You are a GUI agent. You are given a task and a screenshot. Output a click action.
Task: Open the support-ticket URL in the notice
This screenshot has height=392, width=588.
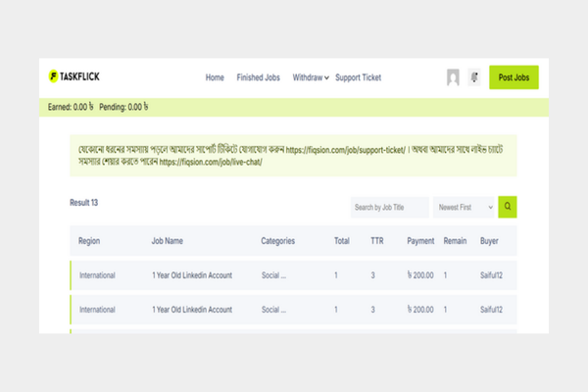345,150
